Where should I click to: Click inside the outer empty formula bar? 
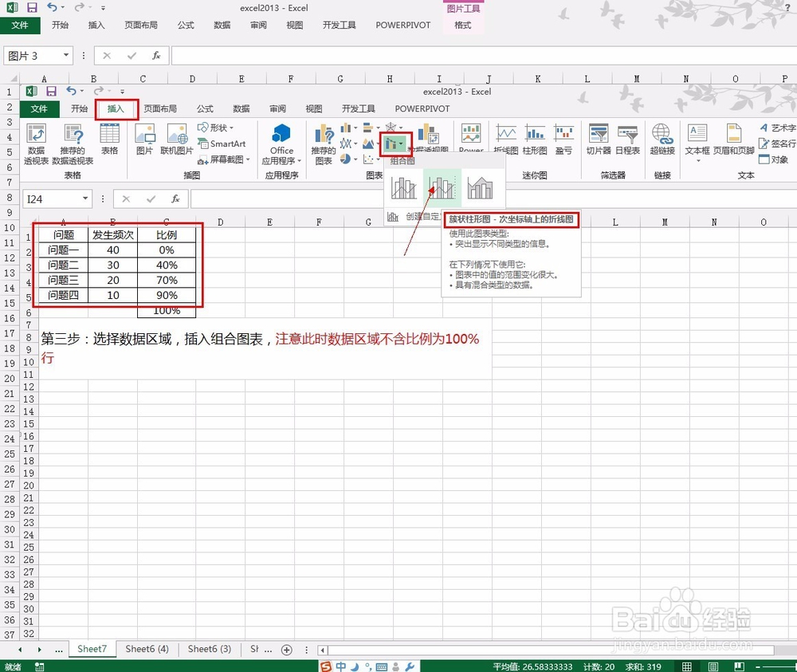(x=483, y=56)
